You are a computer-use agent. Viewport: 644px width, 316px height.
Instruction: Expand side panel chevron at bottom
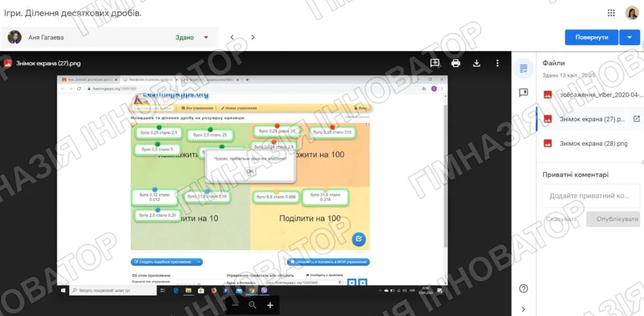pyautogui.click(x=523, y=309)
